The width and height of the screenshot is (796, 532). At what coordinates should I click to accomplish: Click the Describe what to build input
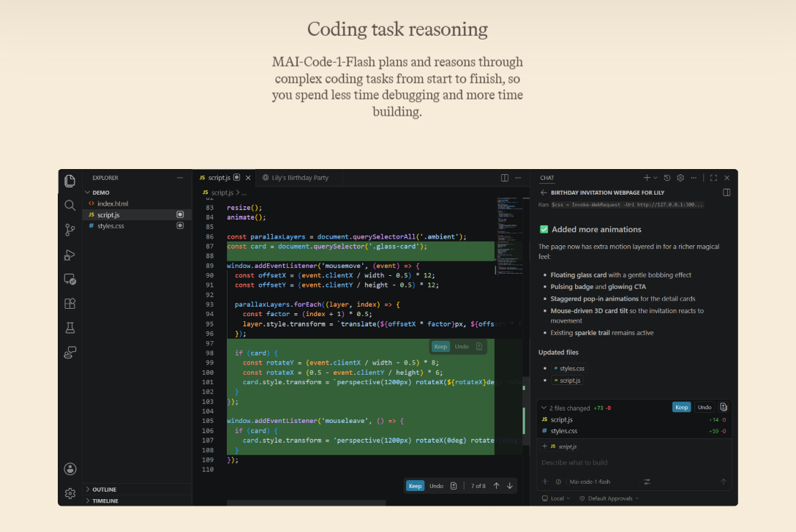(634, 462)
